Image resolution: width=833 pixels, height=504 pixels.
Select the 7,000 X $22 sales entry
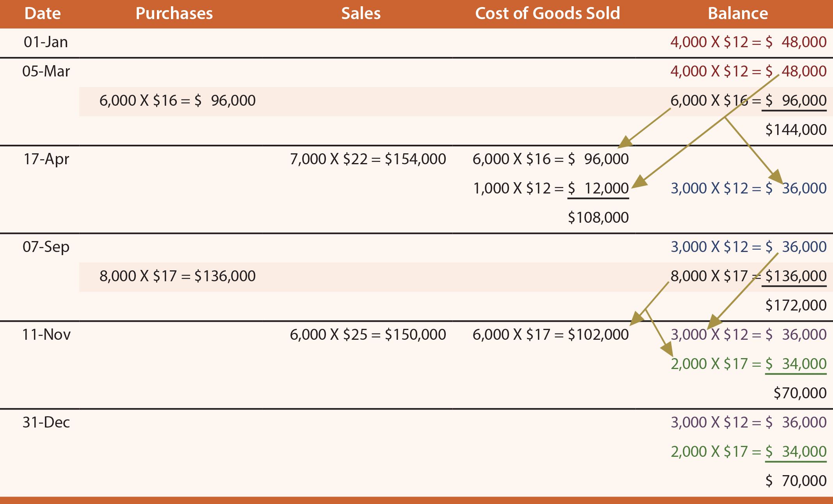pos(368,159)
